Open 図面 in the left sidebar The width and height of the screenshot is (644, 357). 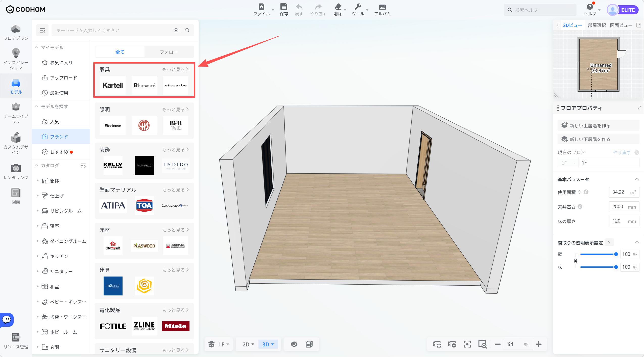point(16,196)
